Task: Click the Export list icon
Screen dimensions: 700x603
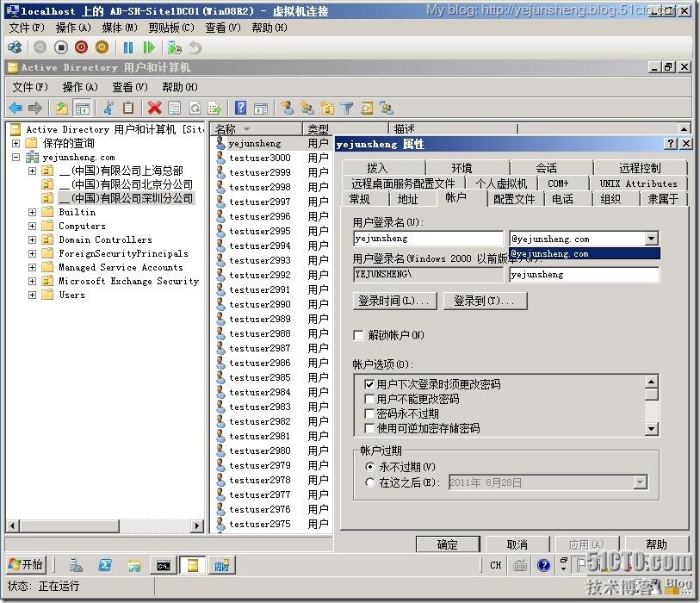Action: [x=214, y=108]
